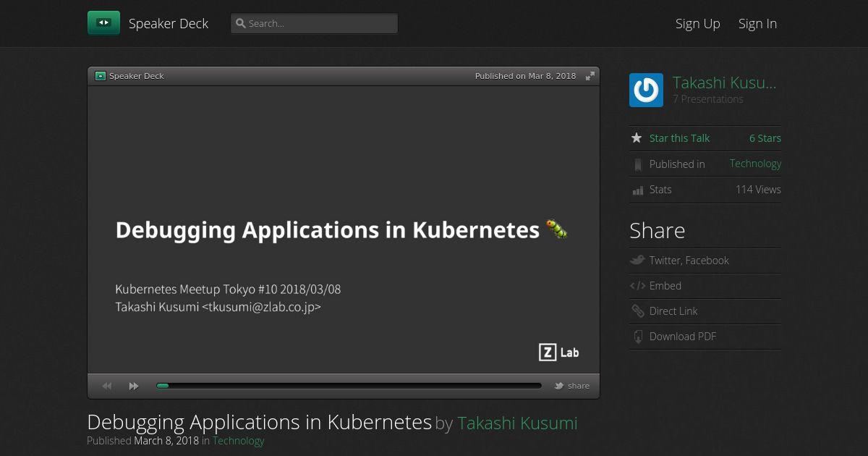
Task: Click the small Speaker Deck icon in player header
Action: tap(101, 76)
